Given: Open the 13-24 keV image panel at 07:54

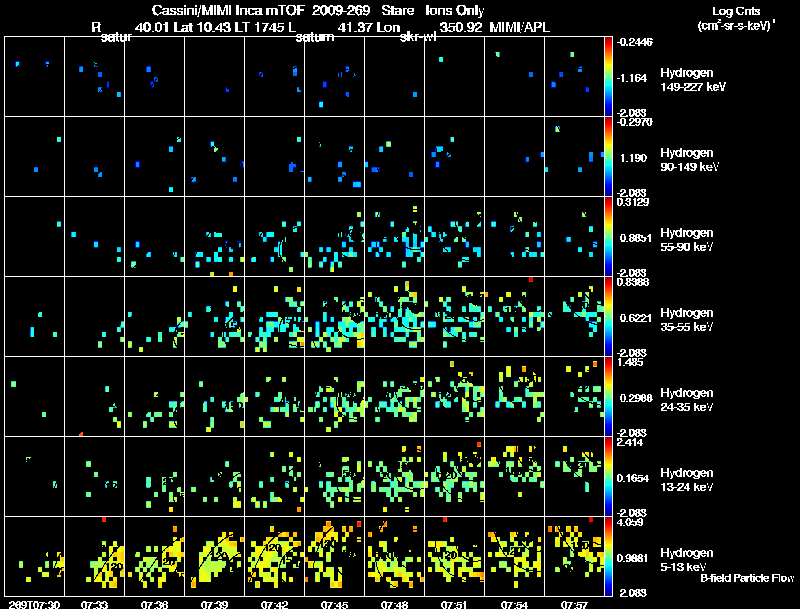Looking at the screenshot, I should pos(514,476).
